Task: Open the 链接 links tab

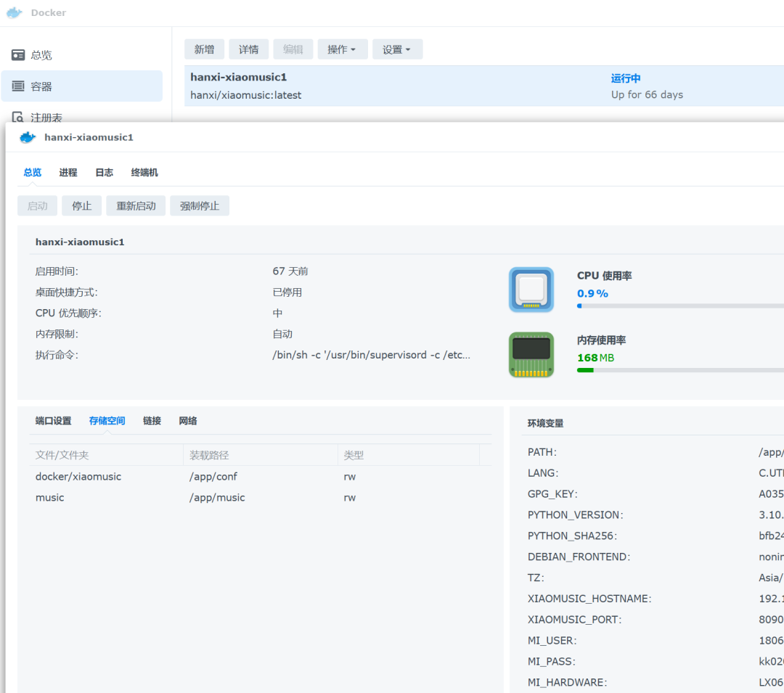Action: [152, 421]
